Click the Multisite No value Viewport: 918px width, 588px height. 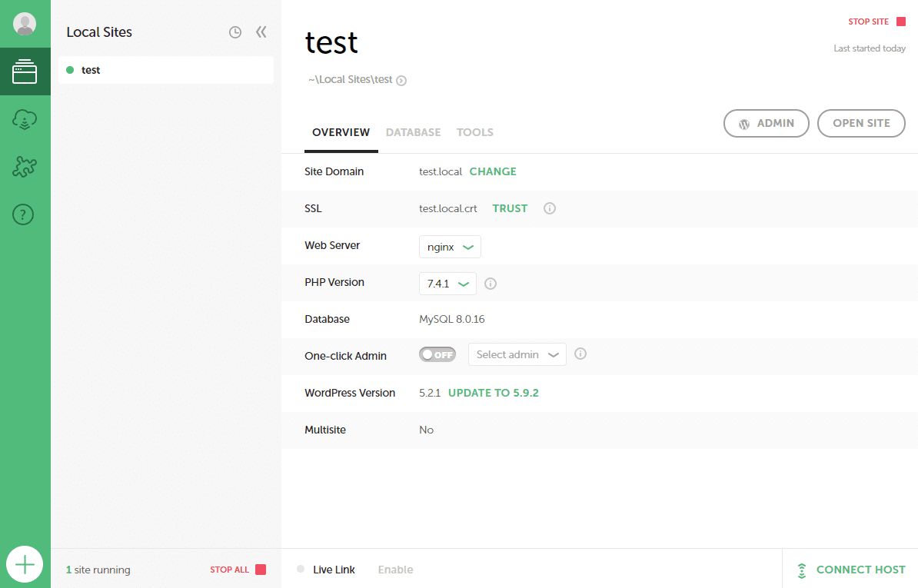(426, 430)
